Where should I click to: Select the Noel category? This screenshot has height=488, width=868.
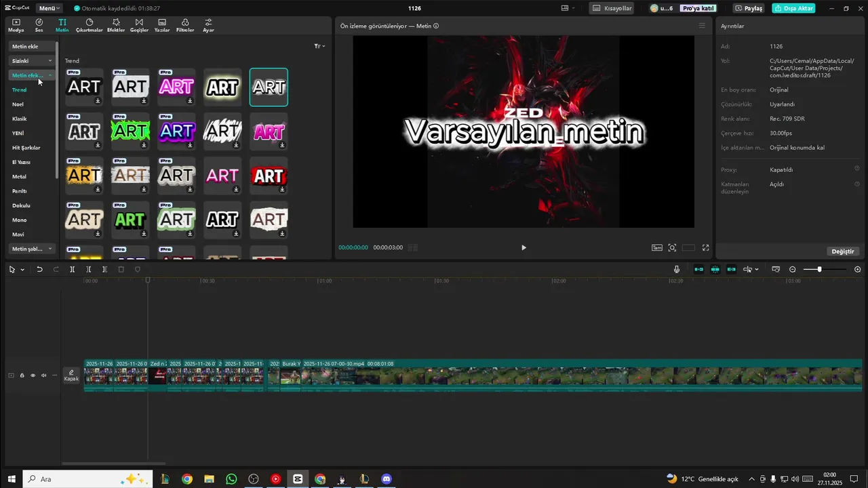[x=18, y=104]
